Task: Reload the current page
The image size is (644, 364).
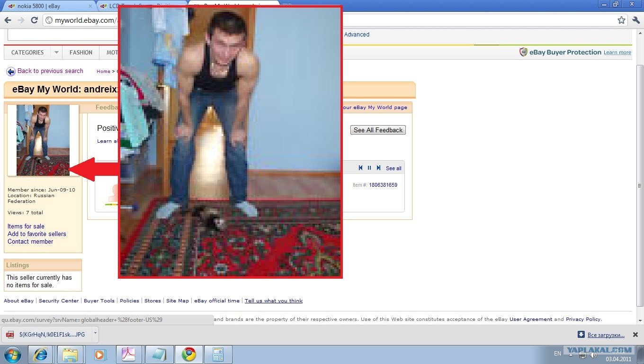Action: 34,20
